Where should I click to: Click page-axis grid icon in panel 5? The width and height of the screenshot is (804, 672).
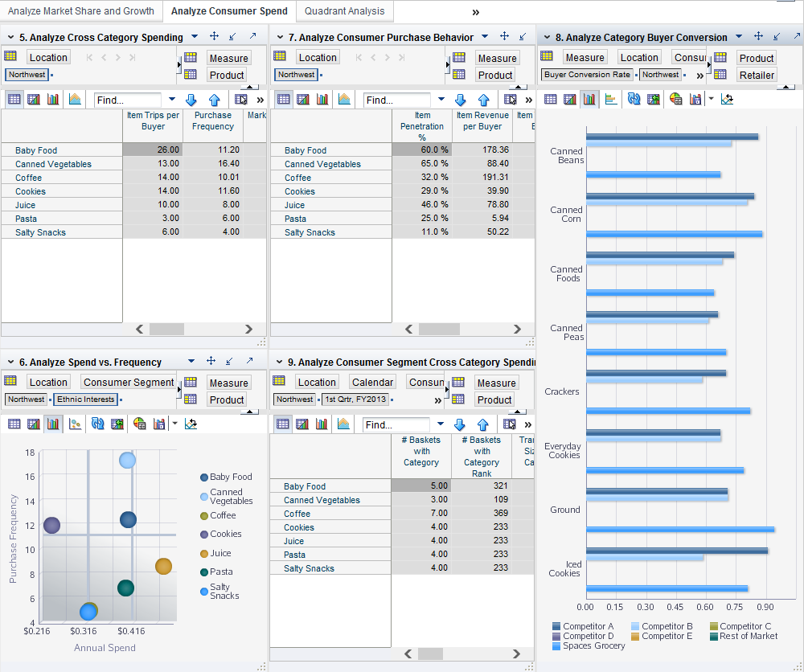[10, 55]
